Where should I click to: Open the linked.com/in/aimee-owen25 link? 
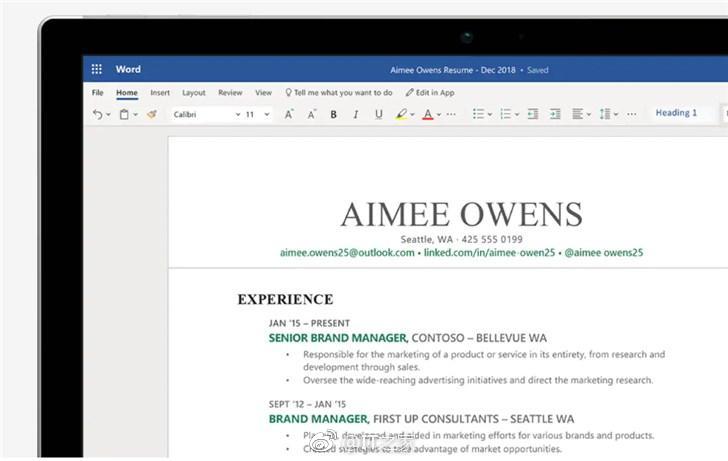(489, 253)
